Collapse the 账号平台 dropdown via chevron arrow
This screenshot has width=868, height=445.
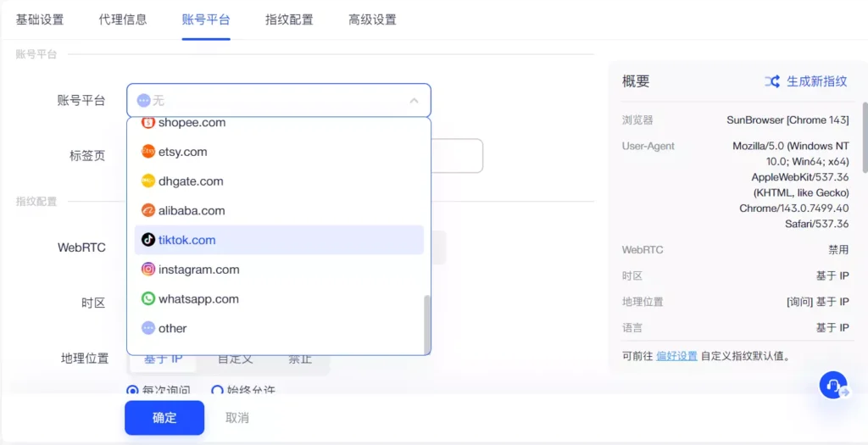click(414, 101)
